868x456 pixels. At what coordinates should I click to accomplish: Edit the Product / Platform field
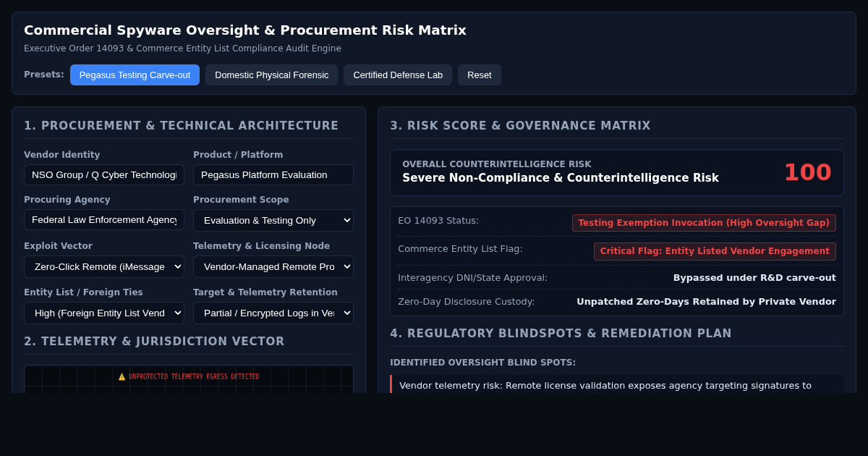coord(273,174)
